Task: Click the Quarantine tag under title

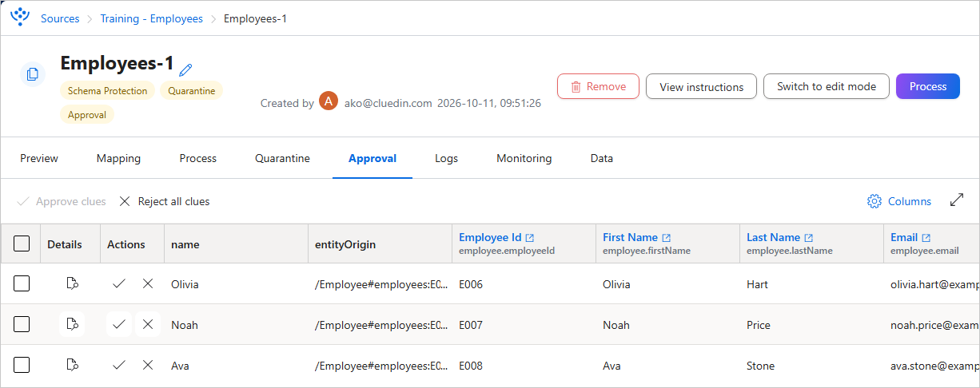Action: [x=192, y=91]
